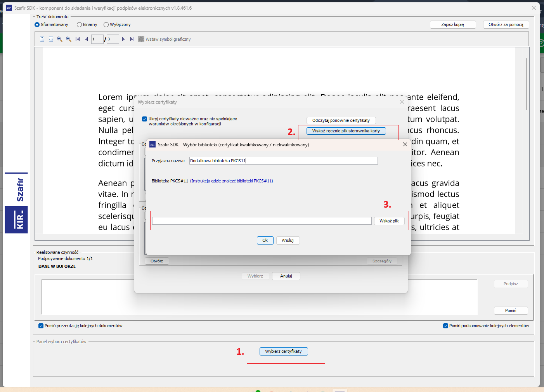544x392 pixels.
Task: Uncheck Pomiń podsumowanie kolejnych elementów
Action: point(445,326)
